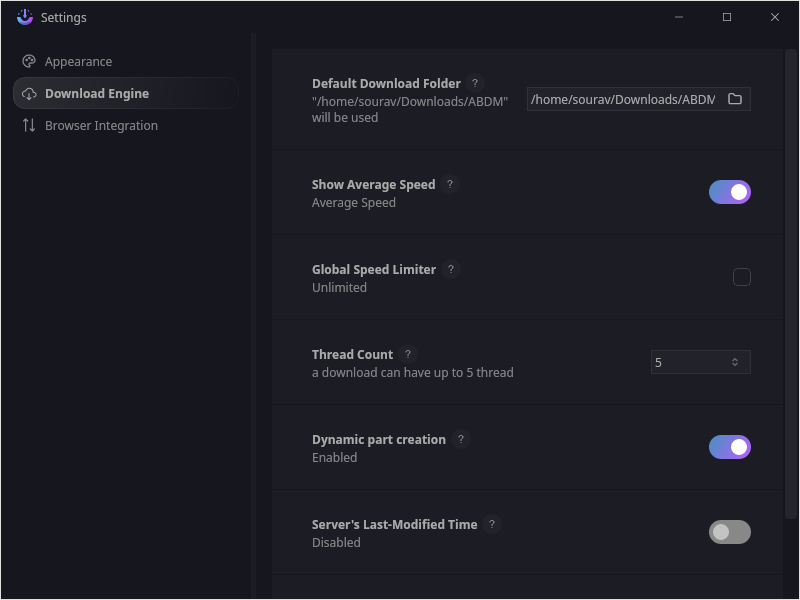Image resolution: width=800 pixels, height=600 pixels.
Task: Click the download folder path input field
Action: click(620, 99)
